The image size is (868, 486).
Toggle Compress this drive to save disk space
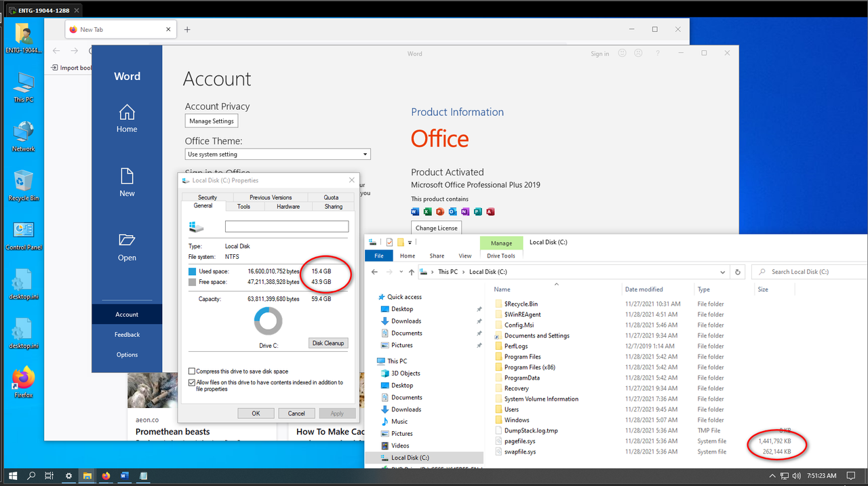pos(192,371)
